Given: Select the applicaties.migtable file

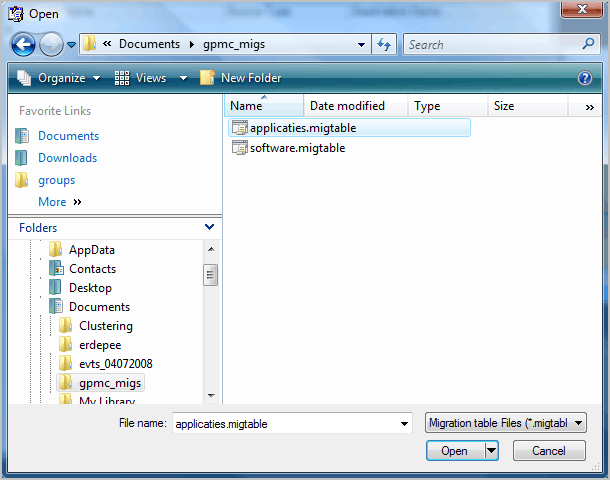Looking at the screenshot, I should pos(349,128).
